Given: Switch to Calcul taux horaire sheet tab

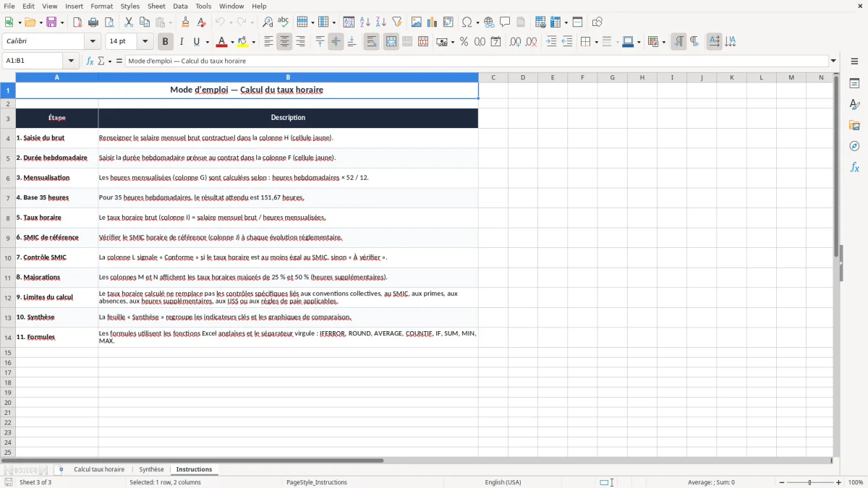Looking at the screenshot, I should pos(99,469).
